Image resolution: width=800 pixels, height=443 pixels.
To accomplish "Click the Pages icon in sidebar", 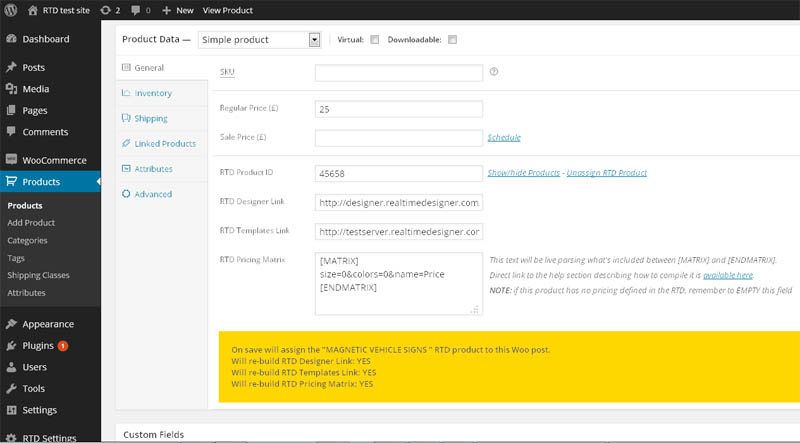I will 11,110.
